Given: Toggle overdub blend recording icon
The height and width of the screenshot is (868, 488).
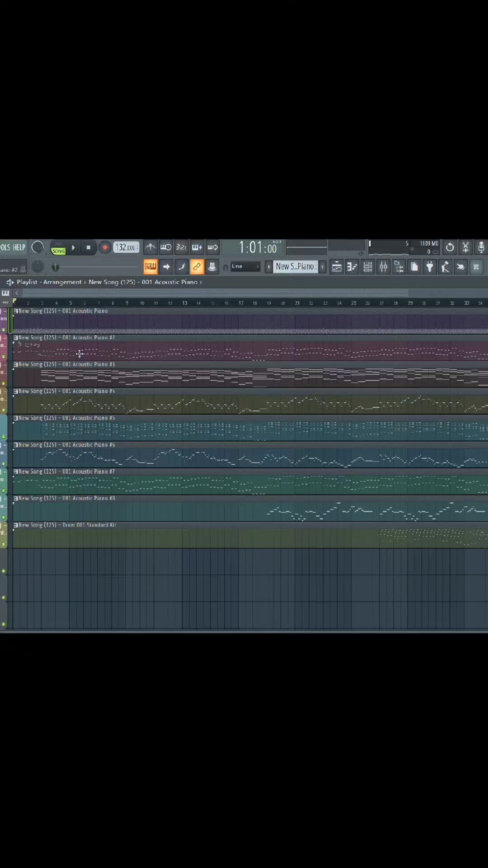Looking at the screenshot, I should tap(197, 247).
